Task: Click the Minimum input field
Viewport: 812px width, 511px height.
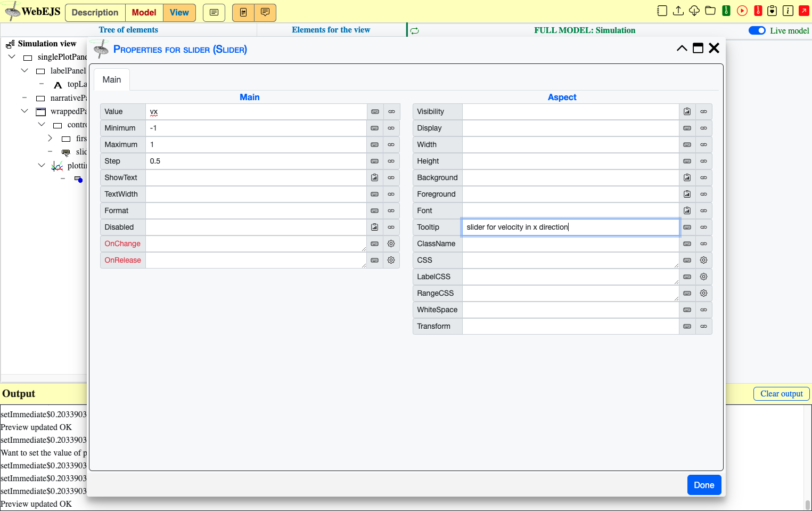Action: [256, 128]
